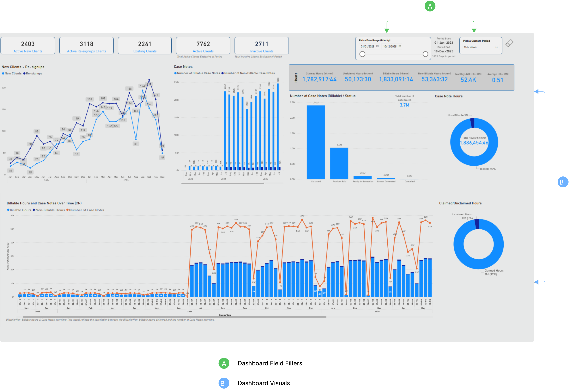
Task: Click the blue B icon in legend
Action: click(224, 383)
